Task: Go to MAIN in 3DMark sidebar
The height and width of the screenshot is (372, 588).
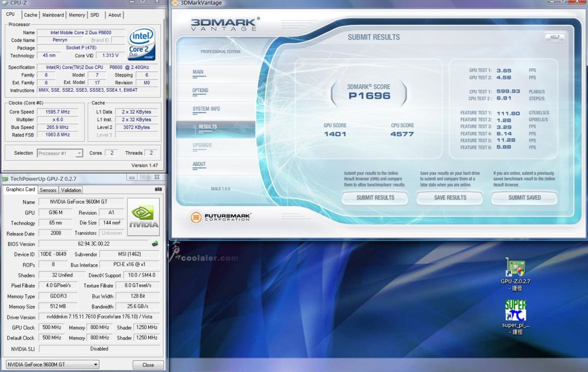Action: 198,72
